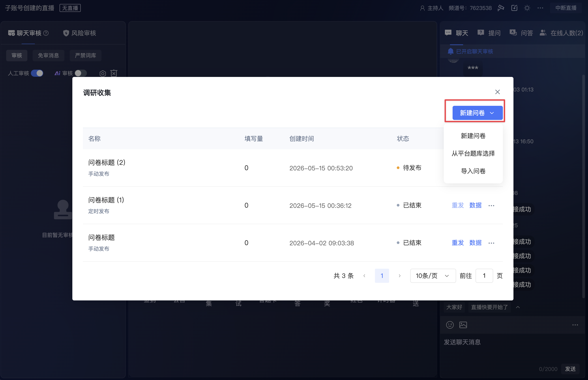This screenshot has height=380, width=588.
Task: Pick 导入问卷 from the menu
Action: pos(473,171)
